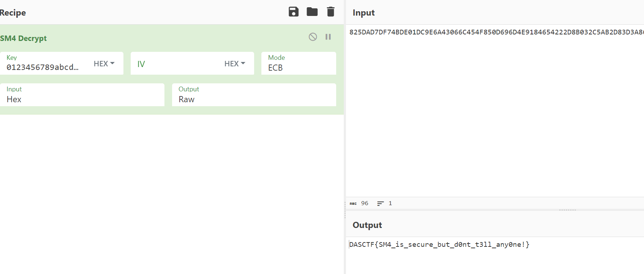
Task: Click the decrypted flag output text
Action: [439, 245]
